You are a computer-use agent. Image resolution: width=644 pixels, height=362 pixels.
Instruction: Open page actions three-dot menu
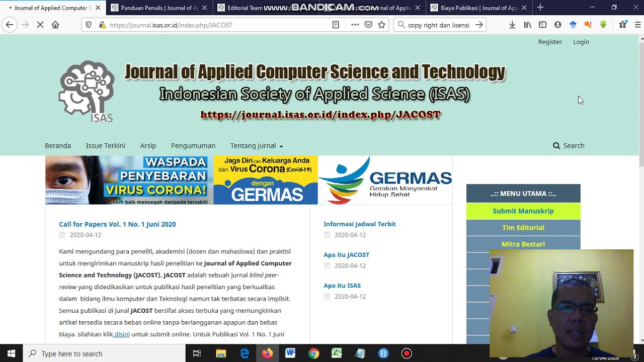pos(355,25)
